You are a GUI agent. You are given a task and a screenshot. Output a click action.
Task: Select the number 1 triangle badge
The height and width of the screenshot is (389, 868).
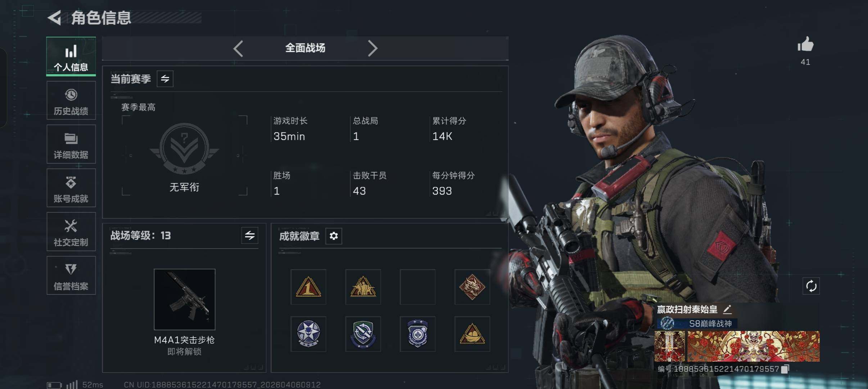pos(308,287)
